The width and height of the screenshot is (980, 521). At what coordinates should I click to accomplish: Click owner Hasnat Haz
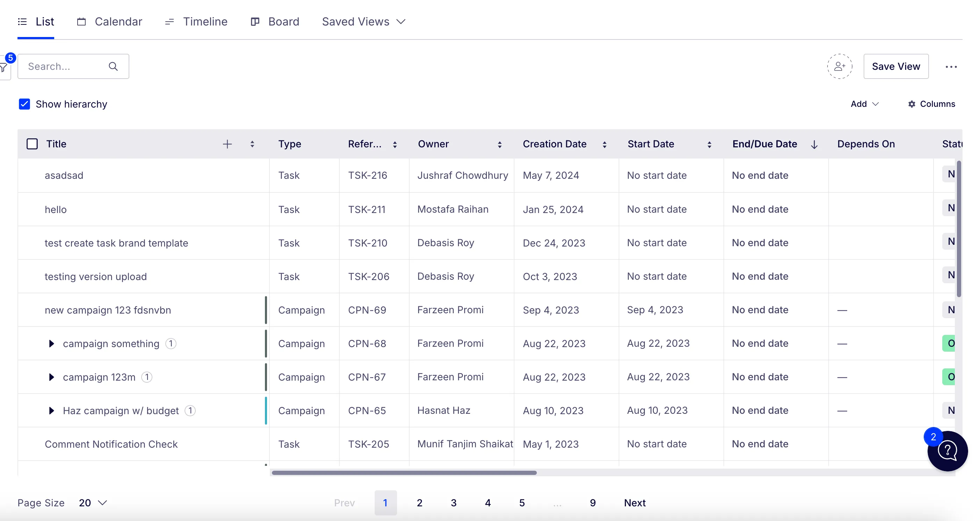coord(444,410)
